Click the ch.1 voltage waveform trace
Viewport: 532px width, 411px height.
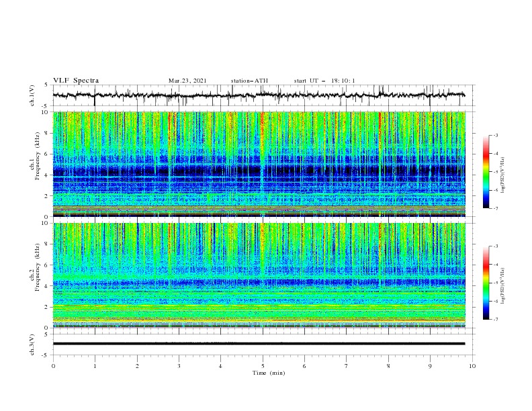tap(259, 95)
